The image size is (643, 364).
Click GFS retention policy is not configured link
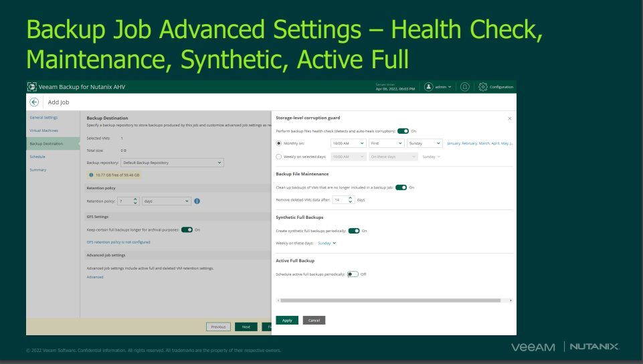pos(118,242)
